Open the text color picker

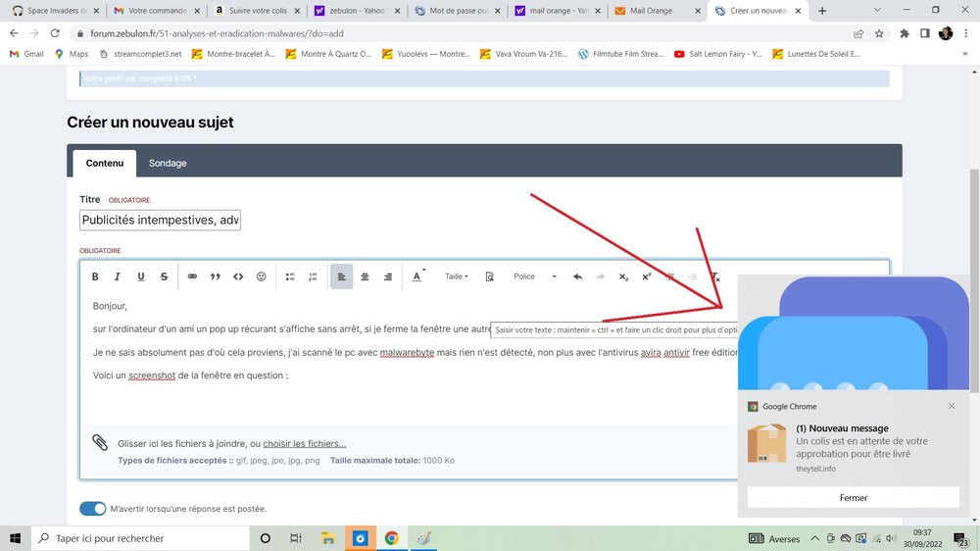point(417,276)
